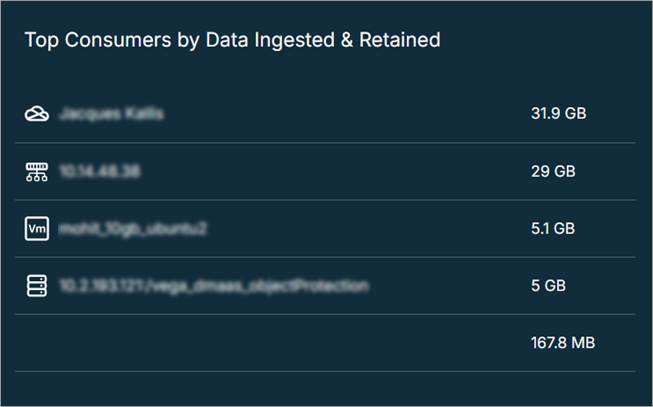Click the 167.8 MB value
The height and width of the screenshot is (407, 653).
pyautogui.click(x=562, y=343)
